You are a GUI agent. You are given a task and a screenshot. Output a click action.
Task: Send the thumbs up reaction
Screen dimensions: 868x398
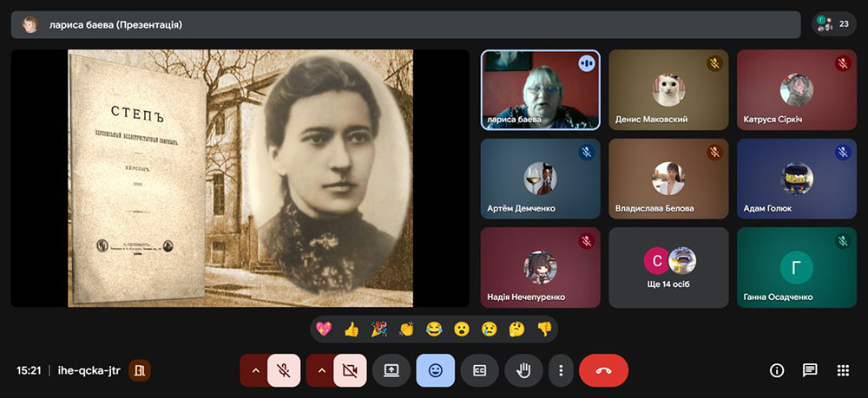[352, 329]
